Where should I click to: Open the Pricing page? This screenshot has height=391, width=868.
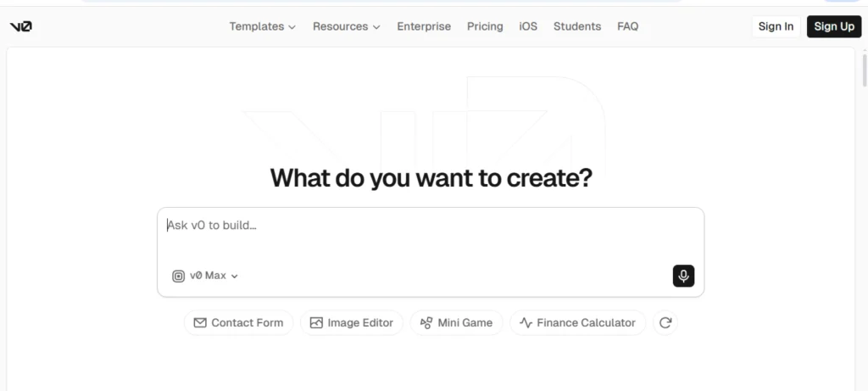tap(485, 26)
